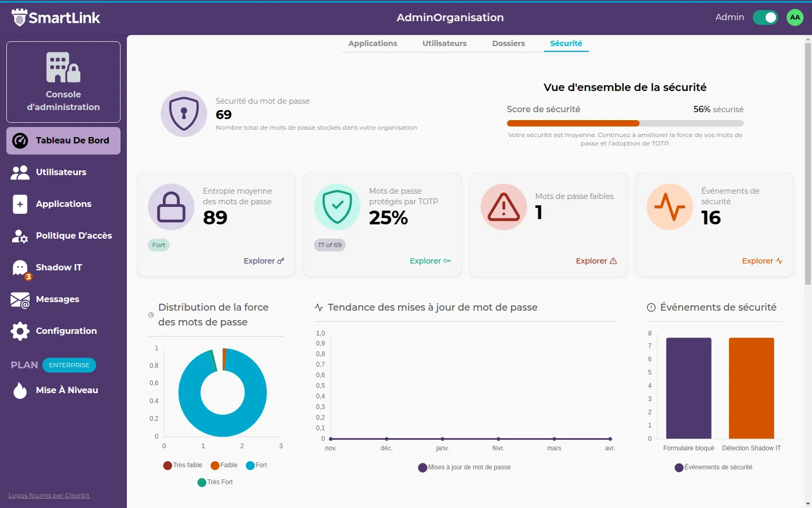Image resolution: width=812 pixels, height=508 pixels.
Task: Click the AA user avatar
Action: point(795,17)
